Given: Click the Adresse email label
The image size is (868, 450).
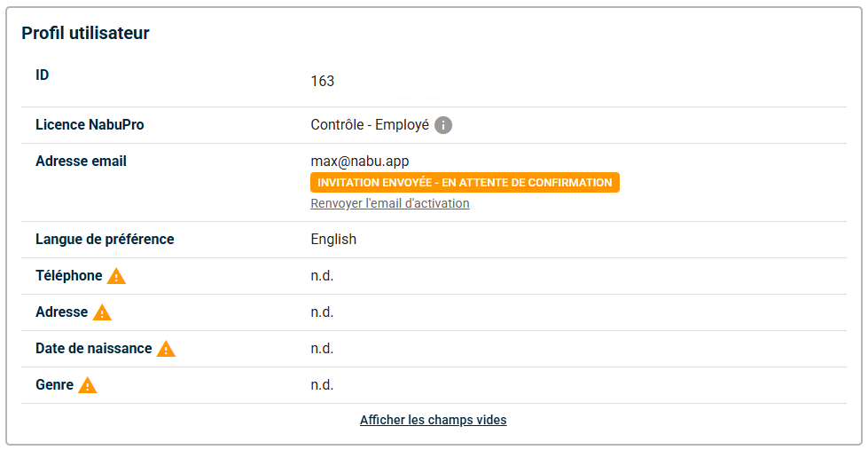Looking at the screenshot, I should click(81, 162).
